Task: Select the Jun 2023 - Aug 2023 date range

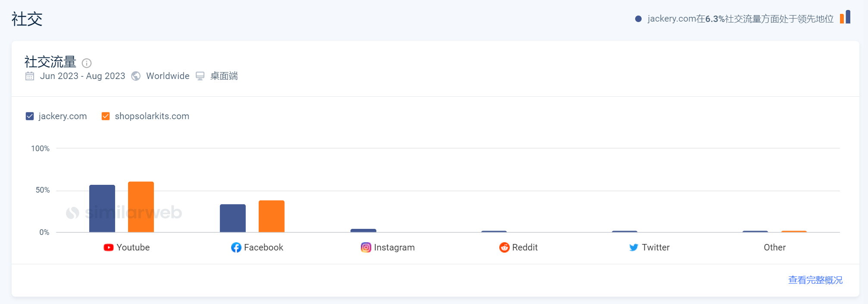Action: (82, 76)
